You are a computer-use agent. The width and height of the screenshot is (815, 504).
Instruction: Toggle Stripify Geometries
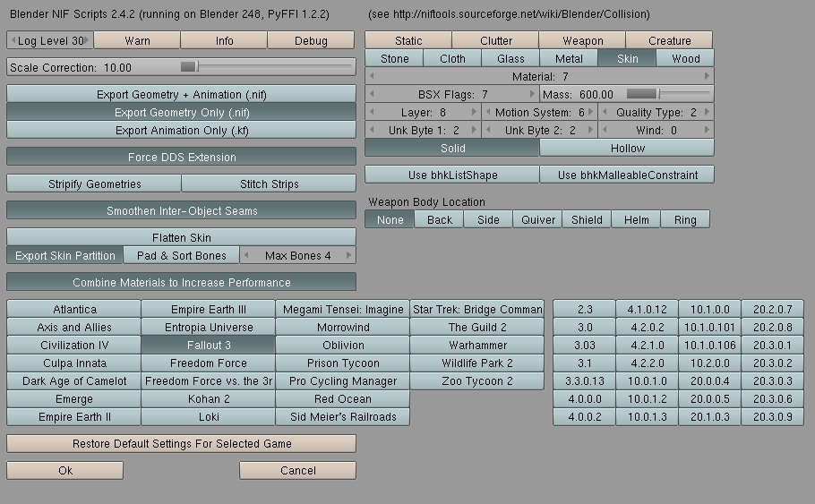[94, 184]
